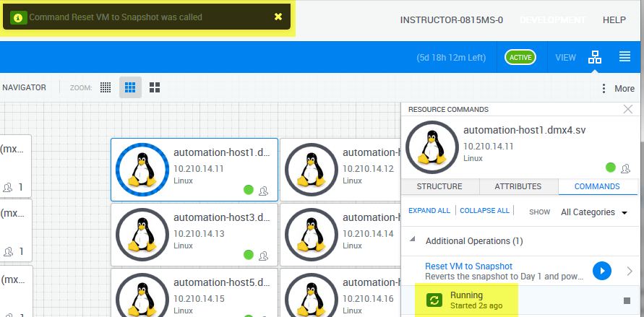Click users icon in Resource Commands header
The height and width of the screenshot is (317, 644).
click(625, 168)
